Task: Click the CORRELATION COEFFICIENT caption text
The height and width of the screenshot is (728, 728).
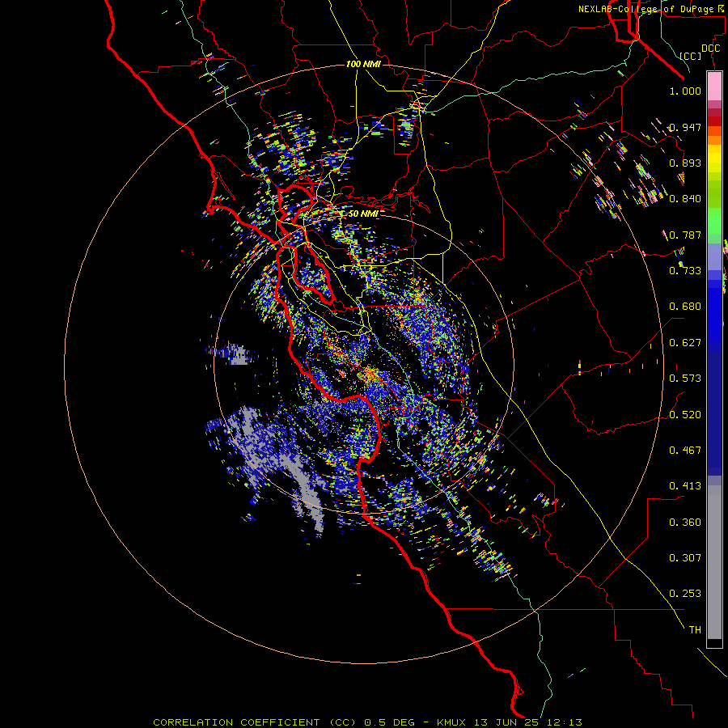Action: click(x=236, y=722)
